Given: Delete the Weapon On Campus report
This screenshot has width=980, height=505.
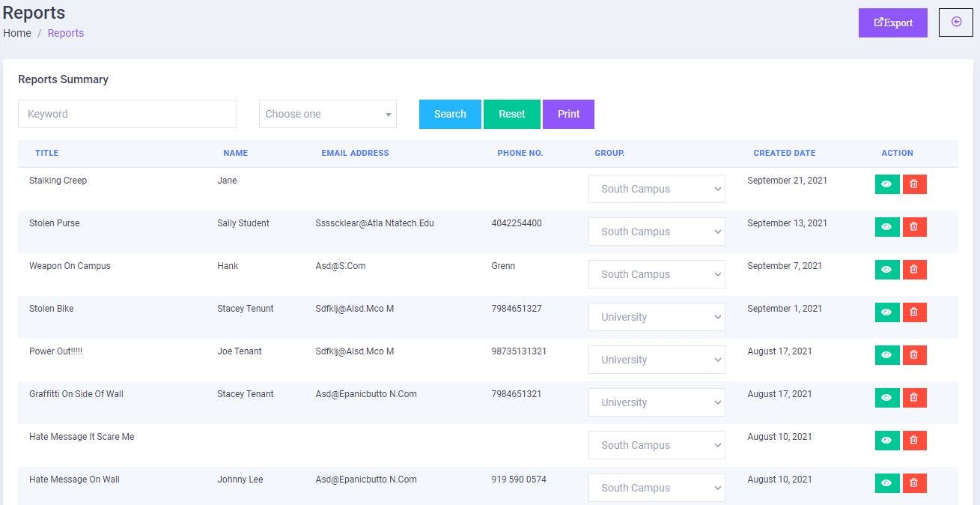Looking at the screenshot, I should (x=914, y=269).
